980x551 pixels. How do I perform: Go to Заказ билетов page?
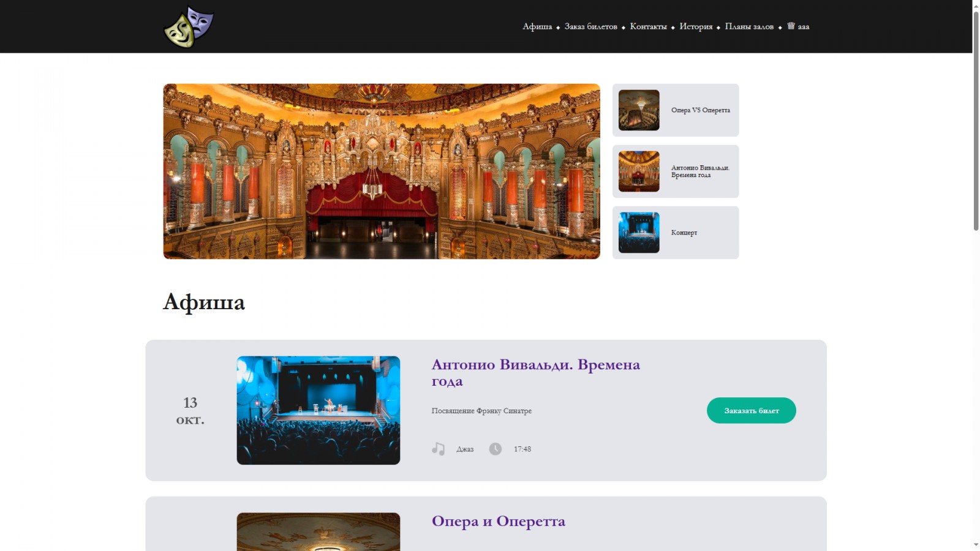(591, 26)
